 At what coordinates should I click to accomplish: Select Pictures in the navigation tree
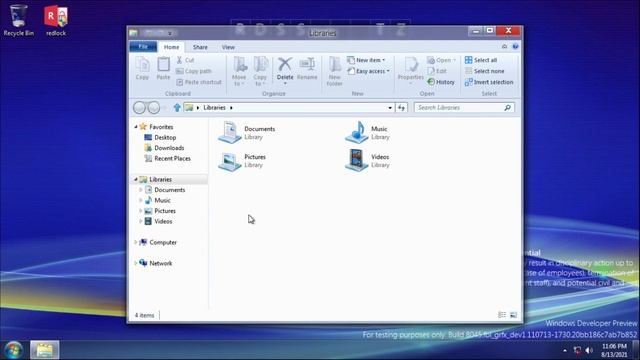click(x=165, y=211)
